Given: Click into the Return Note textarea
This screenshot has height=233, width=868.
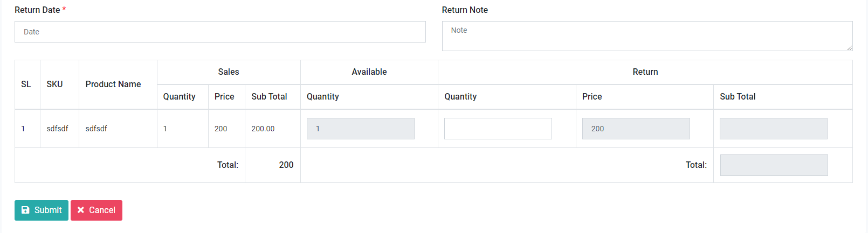Looking at the screenshot, I should [x=647, y=36].
